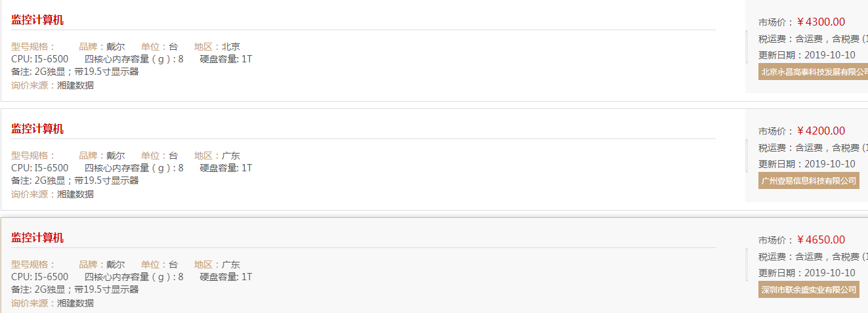Click the 备注 line in the ¥4650.00 listing
This screenshot has height=313, width=868.
coord(75,289)
